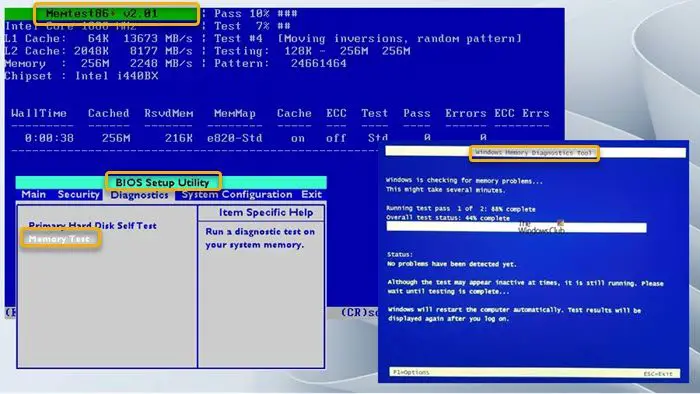Click the RsvdMem column header
The image size is (700, 394).
coord(169,113)
